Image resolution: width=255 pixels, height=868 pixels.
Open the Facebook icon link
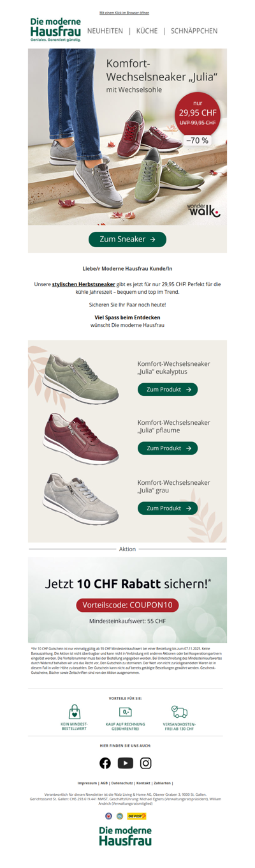pyautogui.click(x=105, y=763)
